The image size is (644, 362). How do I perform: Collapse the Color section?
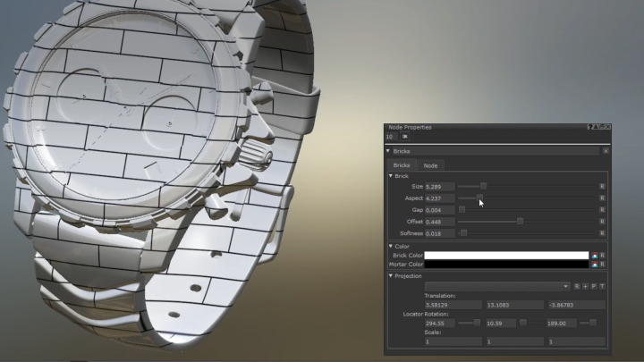pos(391,246)
